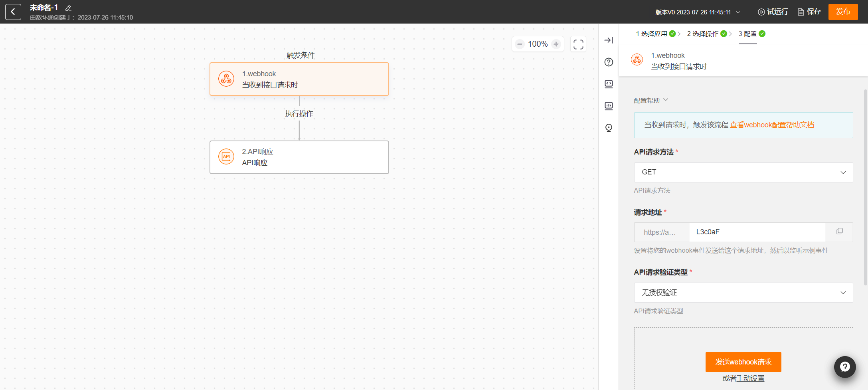Select the 2.API响应 node on canvas
The height and width of the screenshot is (390, 868).
(299, 157)
